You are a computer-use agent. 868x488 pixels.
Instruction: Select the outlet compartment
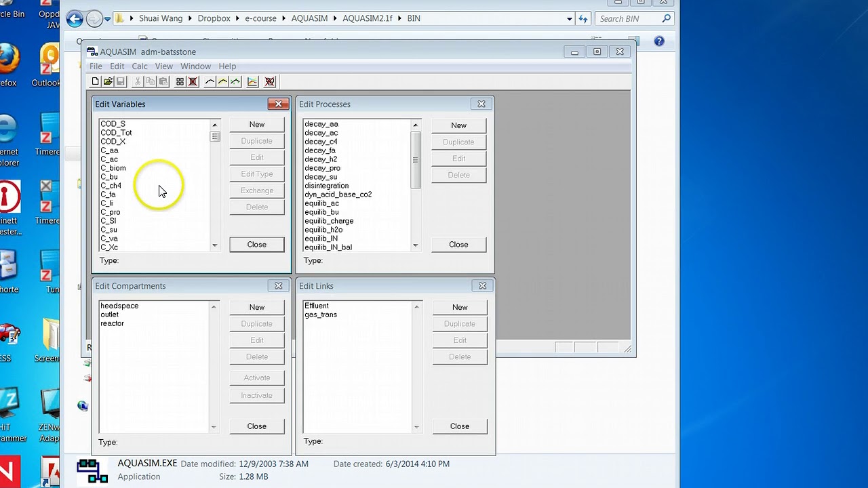[x=110, y=314]
